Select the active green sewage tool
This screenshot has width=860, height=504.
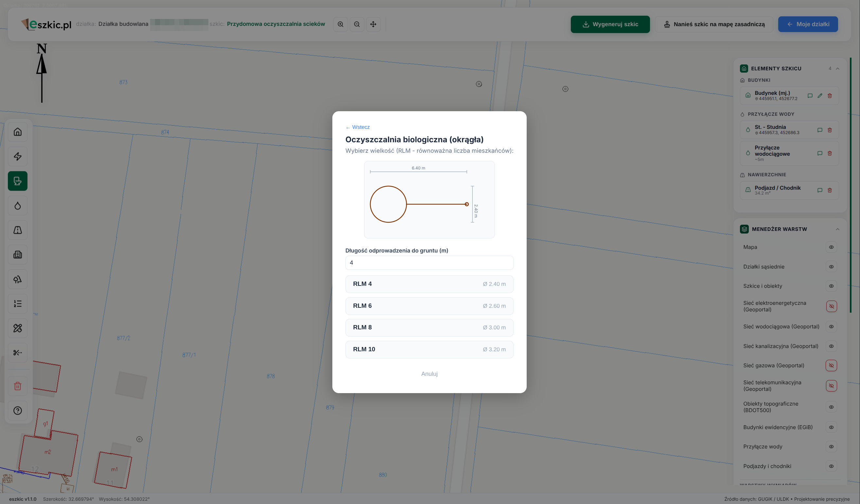coord(18,181)
